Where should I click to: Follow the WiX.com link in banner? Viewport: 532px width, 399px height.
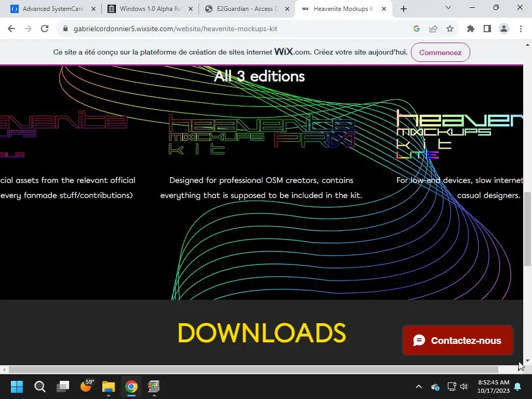[292, 52]
